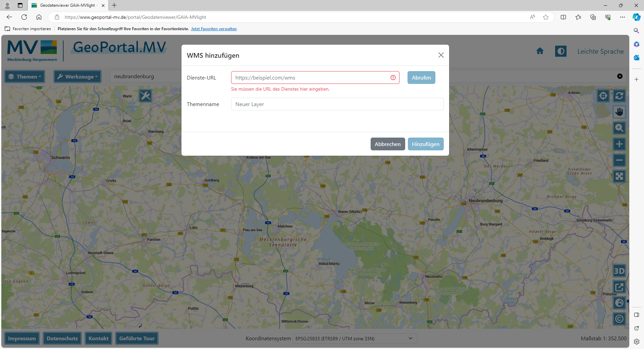Image resolution: width=644 pixels, height=349 pixels.
Task: Click the refresh map icon
Action: (x=619, y=96)
